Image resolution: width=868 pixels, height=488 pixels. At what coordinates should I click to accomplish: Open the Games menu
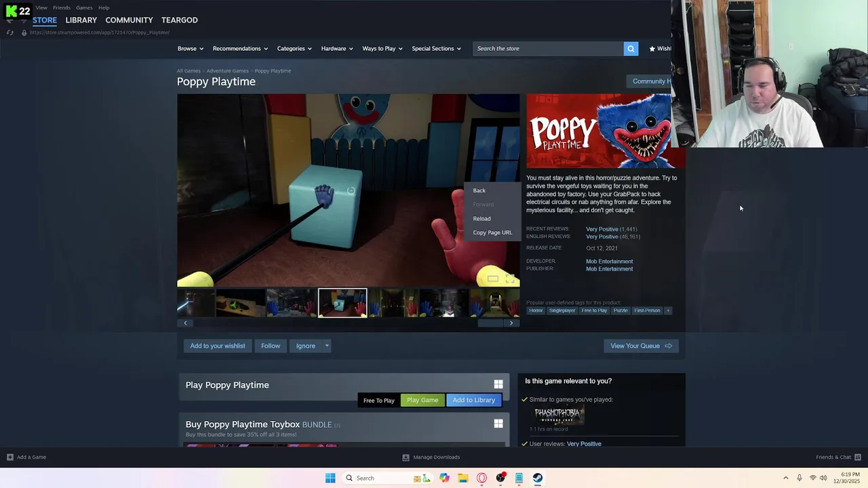[84, 7]
